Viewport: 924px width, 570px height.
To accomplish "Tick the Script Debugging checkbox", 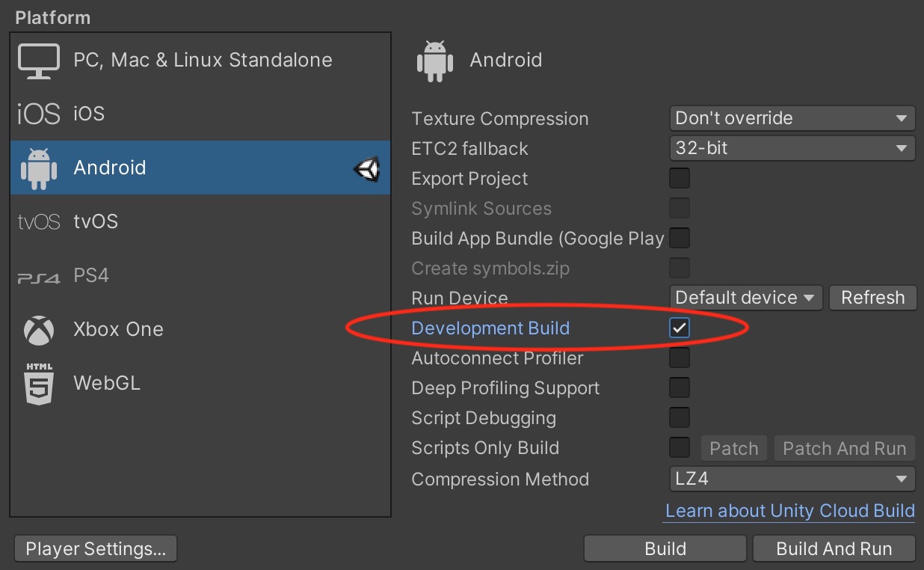I will [x=680, y=417].
